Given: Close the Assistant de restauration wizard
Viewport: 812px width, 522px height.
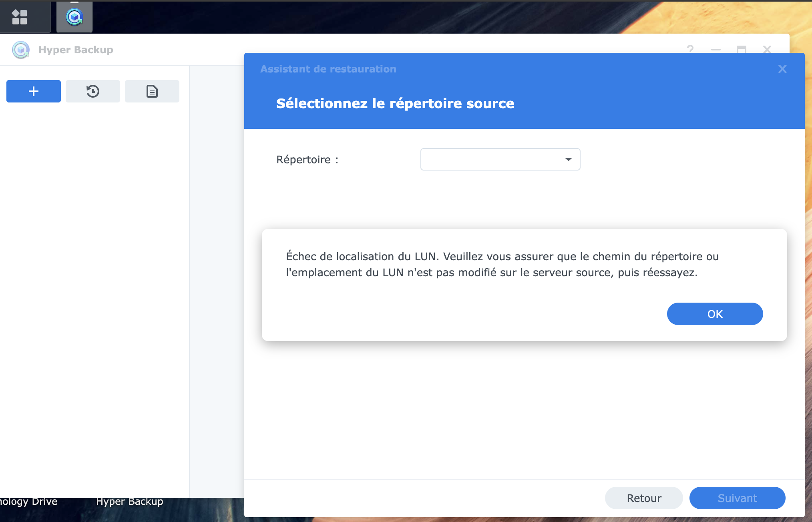Looking at the screenshot, I should point(782,69).
